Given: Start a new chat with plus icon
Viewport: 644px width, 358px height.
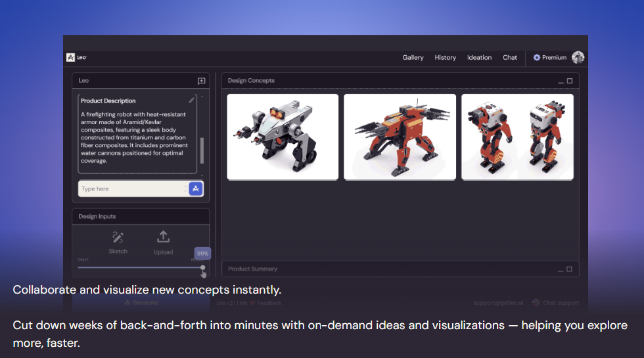Looking at the screenshot, I should click(201, 81).
